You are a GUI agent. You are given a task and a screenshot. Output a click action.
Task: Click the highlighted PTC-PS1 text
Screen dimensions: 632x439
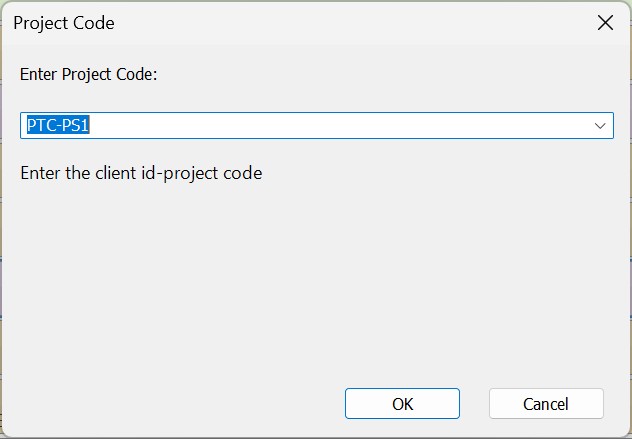pos(58,126)
